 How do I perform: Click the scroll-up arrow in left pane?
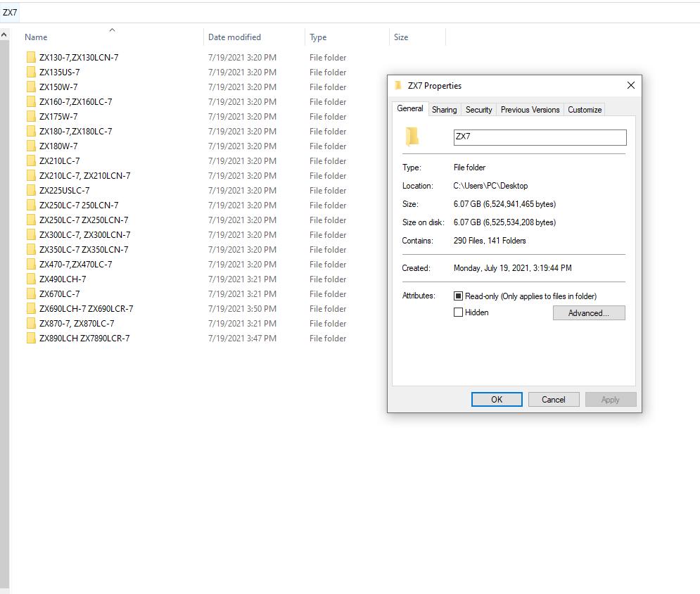4,34
